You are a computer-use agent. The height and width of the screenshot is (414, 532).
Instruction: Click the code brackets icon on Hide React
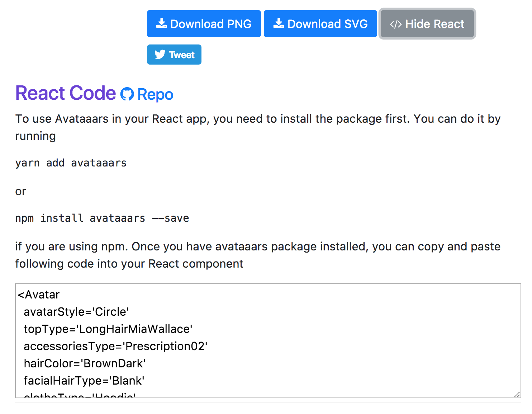(395, 24)
